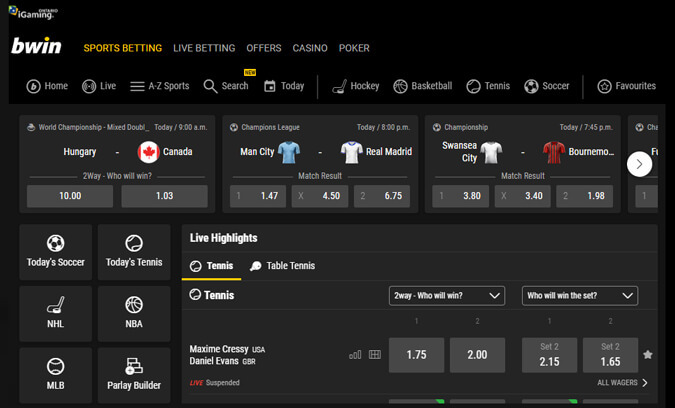This screenshot has width=675, height=408.
Task: Open Favourites star item
Action: (x=627, y=86)
